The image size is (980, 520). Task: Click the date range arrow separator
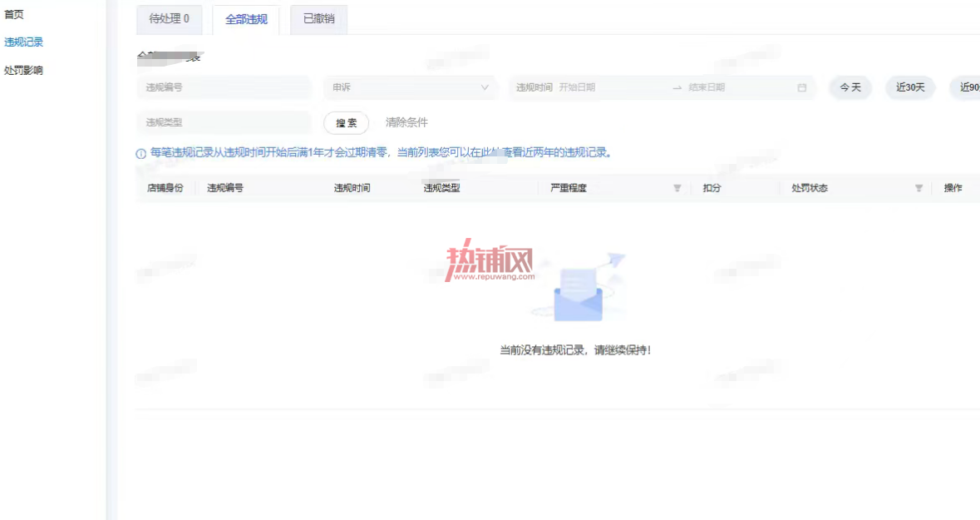(x=677, y=87)
